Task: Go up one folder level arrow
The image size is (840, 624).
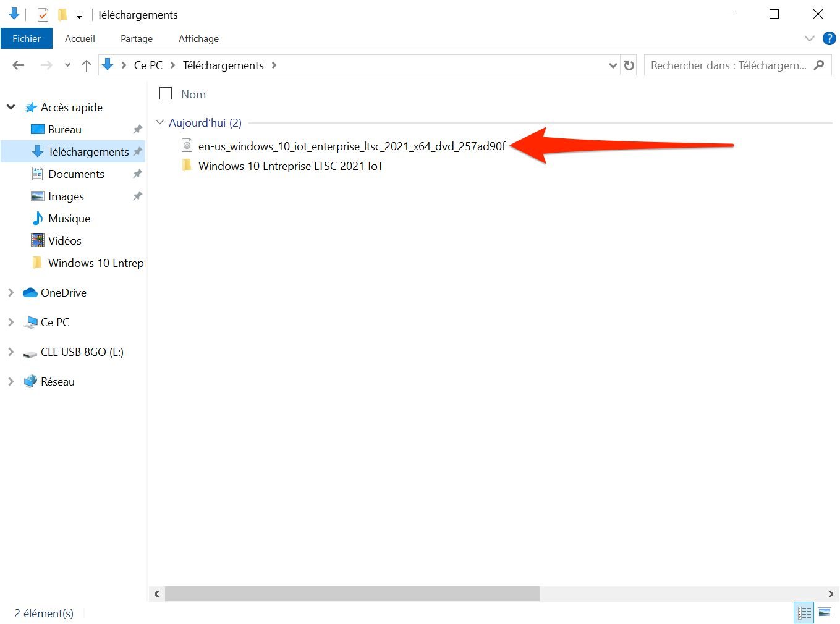Action: (87, 65)
